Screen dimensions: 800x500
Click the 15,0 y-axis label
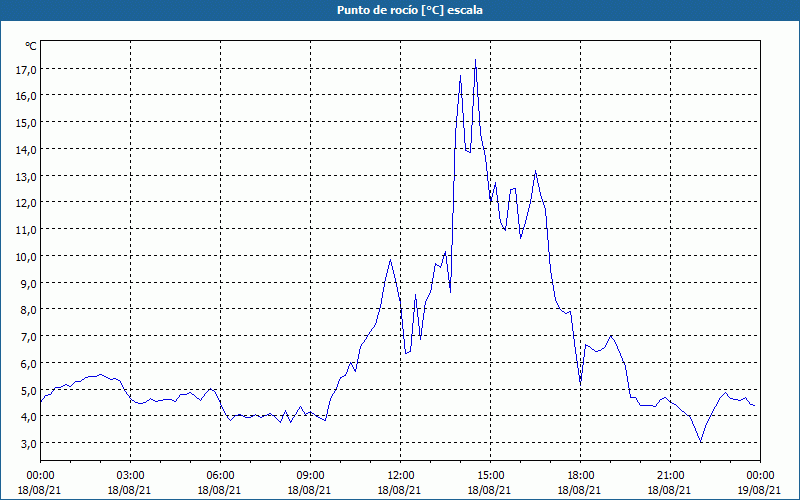tap(26, 122)
